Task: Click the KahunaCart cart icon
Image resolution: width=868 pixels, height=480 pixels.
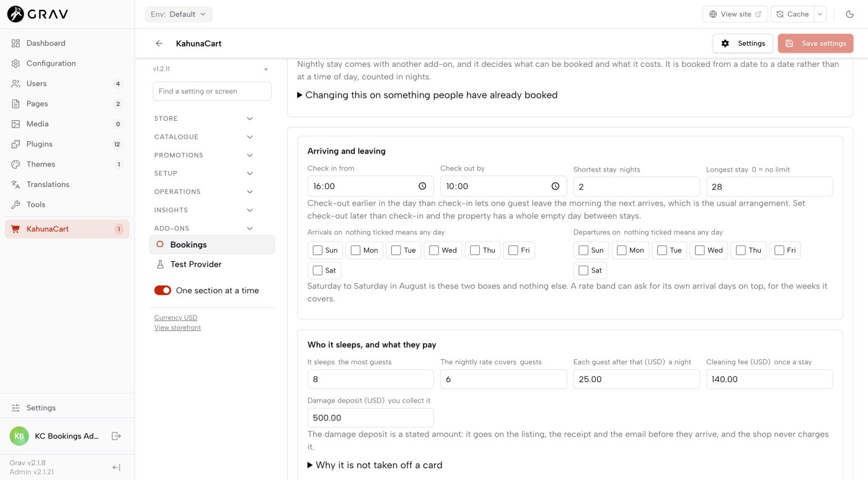Action: [15, 229]
